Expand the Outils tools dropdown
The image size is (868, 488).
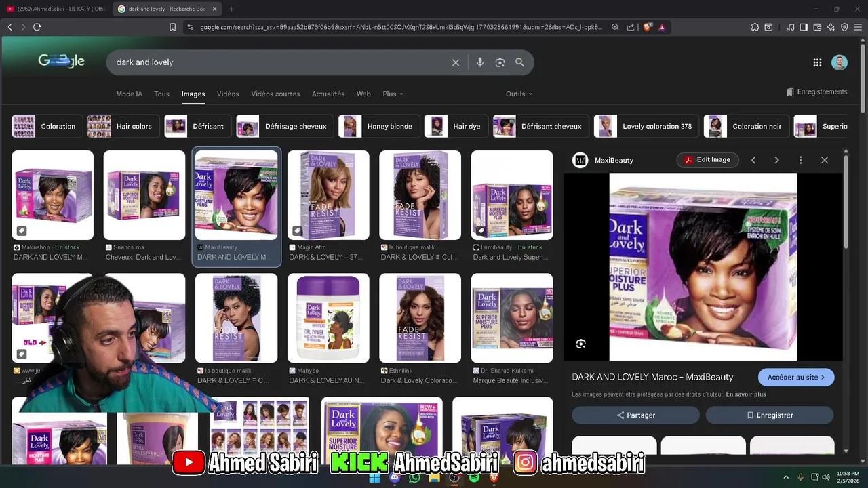[519, 94]
